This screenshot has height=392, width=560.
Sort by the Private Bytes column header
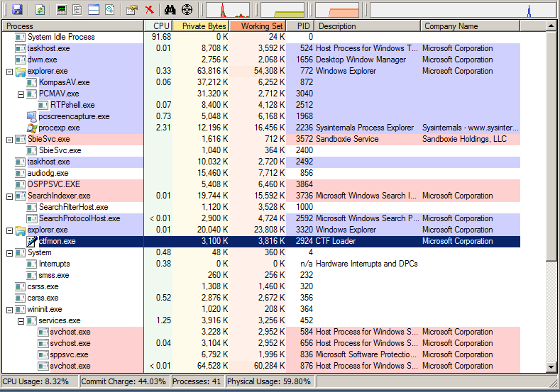(200, 26)
